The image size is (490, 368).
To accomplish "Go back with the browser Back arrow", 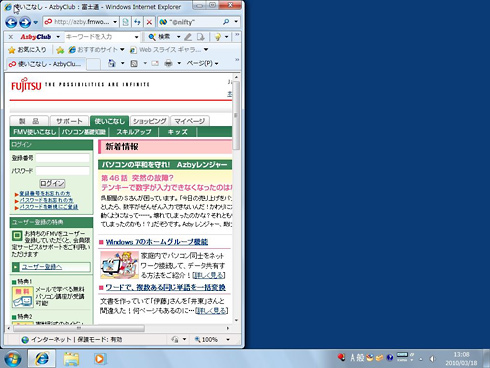I will [11, 22].
